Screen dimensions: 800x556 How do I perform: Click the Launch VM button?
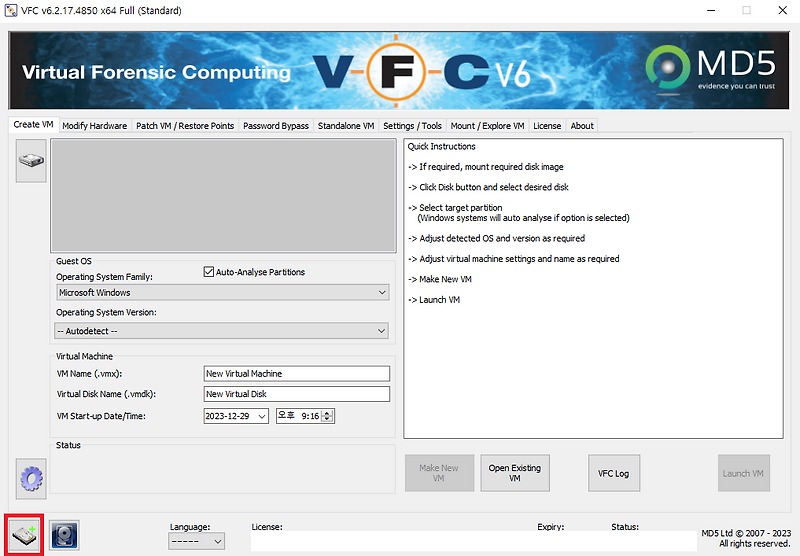coord(743,473)
